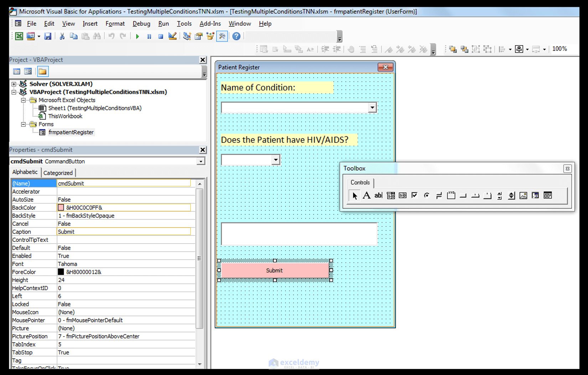This screenshot has height=375, width=588.
Task: Collapse the Forms folder node
Action: 24,124
